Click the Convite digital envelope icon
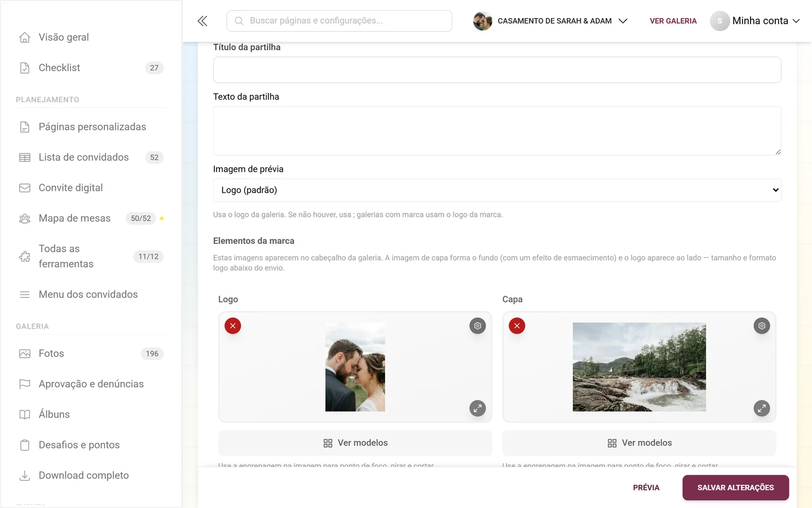The image size is (812, 508). 25,188
